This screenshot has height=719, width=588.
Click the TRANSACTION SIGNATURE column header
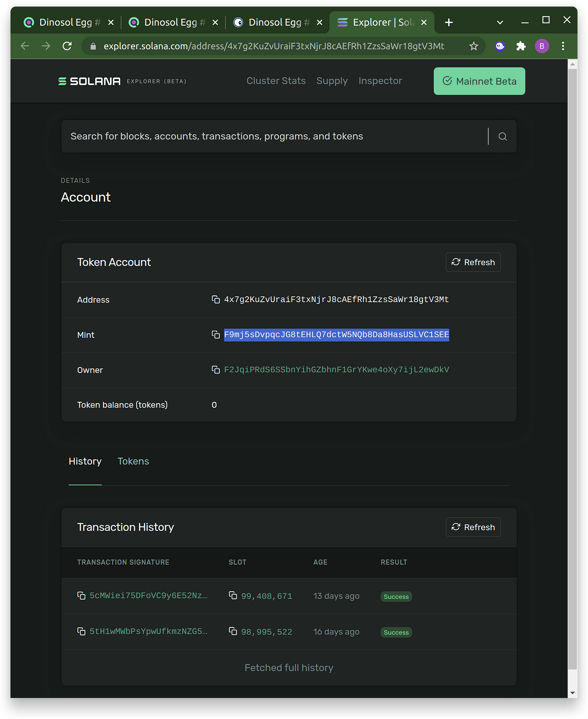123,562
